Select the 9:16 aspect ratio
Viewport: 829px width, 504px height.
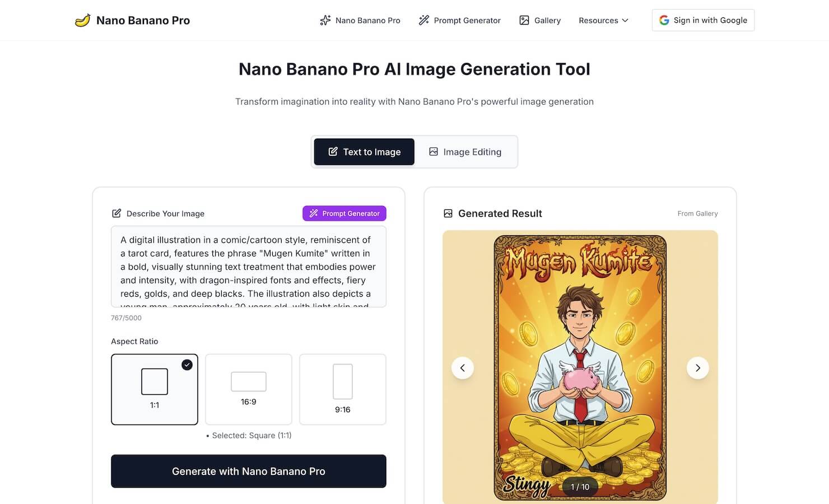point(342,389)
